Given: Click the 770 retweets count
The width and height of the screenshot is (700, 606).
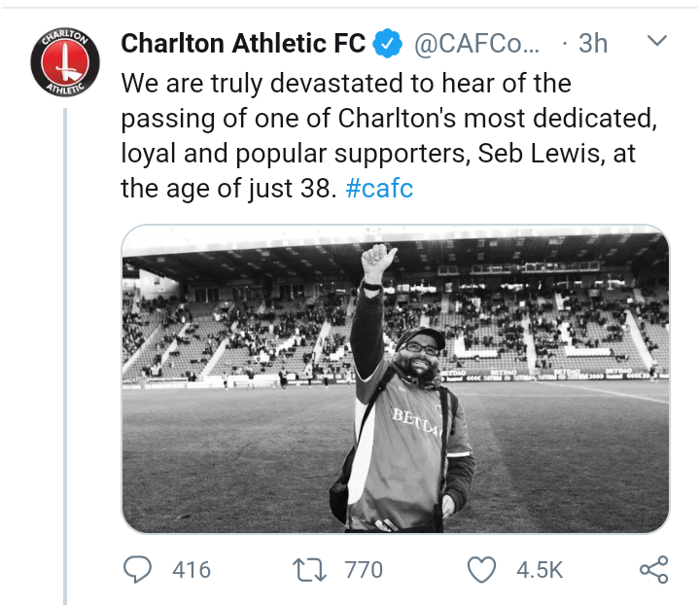Looking at the screenshot, I should 364,569.
